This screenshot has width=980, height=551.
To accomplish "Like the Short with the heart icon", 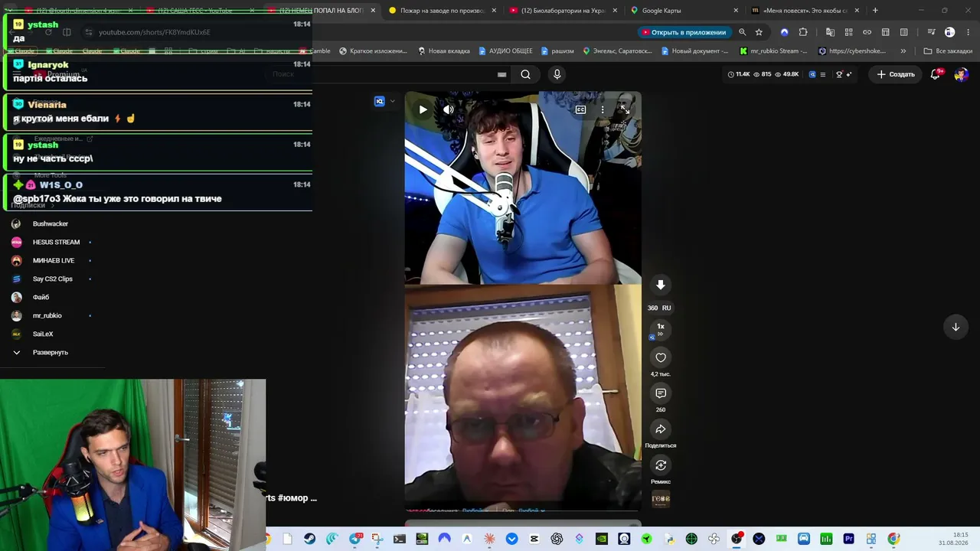I will 661,357.
